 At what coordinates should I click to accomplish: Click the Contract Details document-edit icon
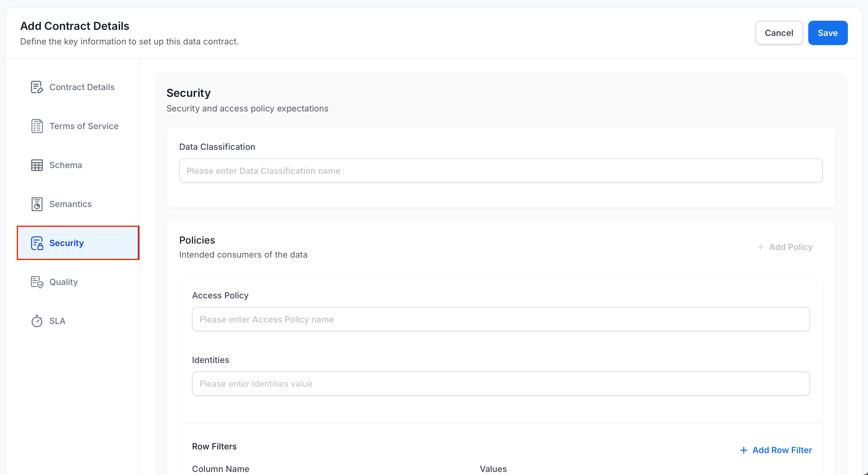click(x=37, y=87)
